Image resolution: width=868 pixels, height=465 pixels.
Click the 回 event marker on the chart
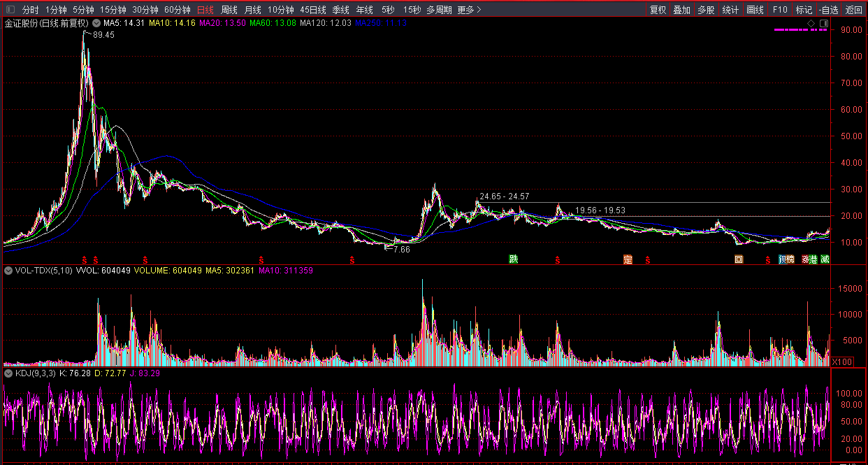click(x=739, y=259)
